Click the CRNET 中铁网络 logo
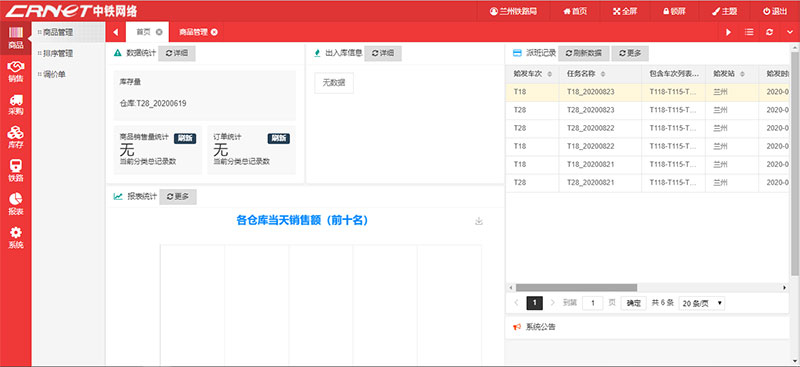This screenshot has width=800, height=367. click(x=71, y=11)
